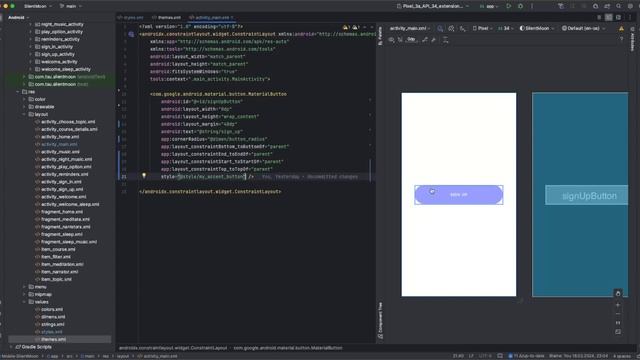
Task: Switch editor to Code-only view mode
Action: point(599,18)
